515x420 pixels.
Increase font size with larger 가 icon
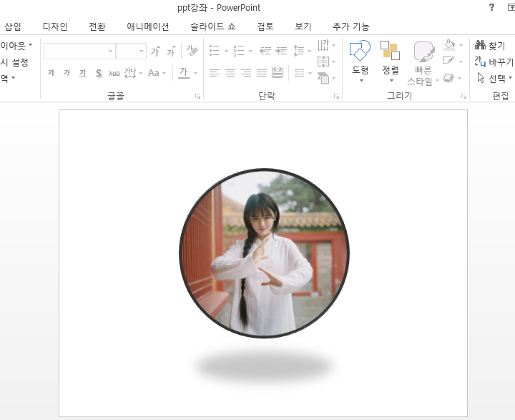pos(155,52)
